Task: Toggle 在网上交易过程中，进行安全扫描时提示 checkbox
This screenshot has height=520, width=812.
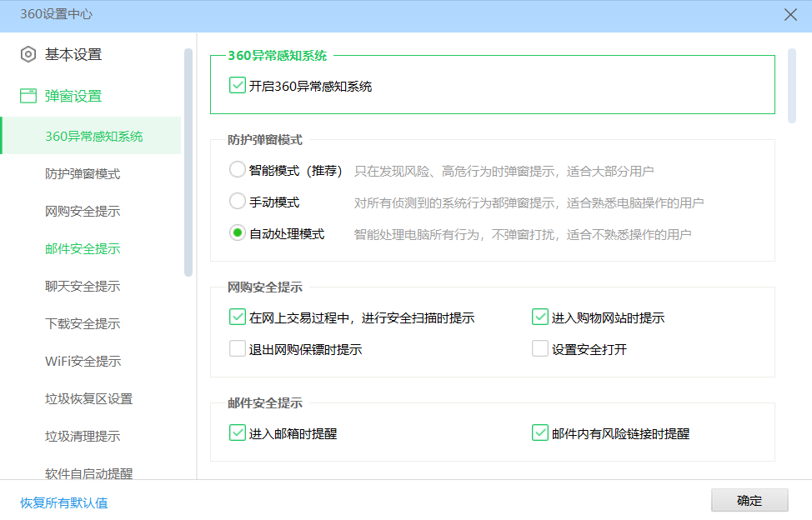Action: coord(237,317)
